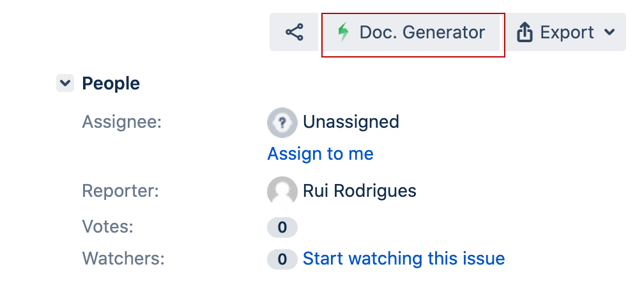The image size is (644, 308).
Task: Click Rui Rodrigues' avatar picture
Action: click(x=282, y=191)
